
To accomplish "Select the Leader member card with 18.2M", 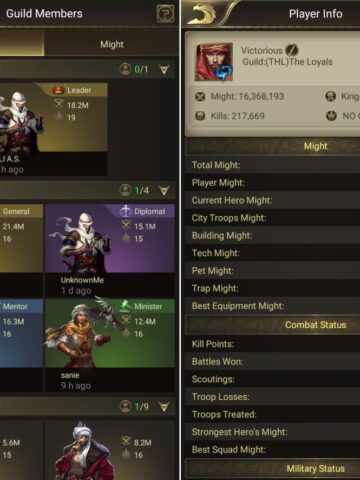I will (x=53, y=129).
